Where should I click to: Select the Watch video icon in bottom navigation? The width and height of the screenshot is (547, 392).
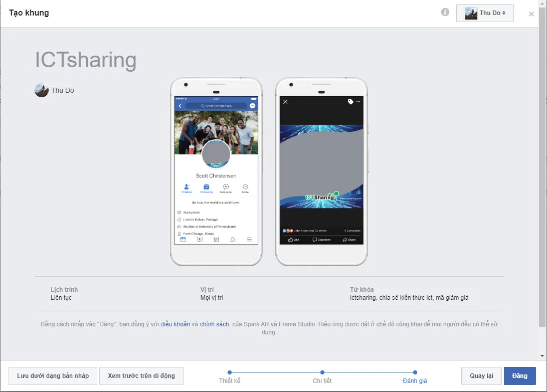[x=199, y=240]
